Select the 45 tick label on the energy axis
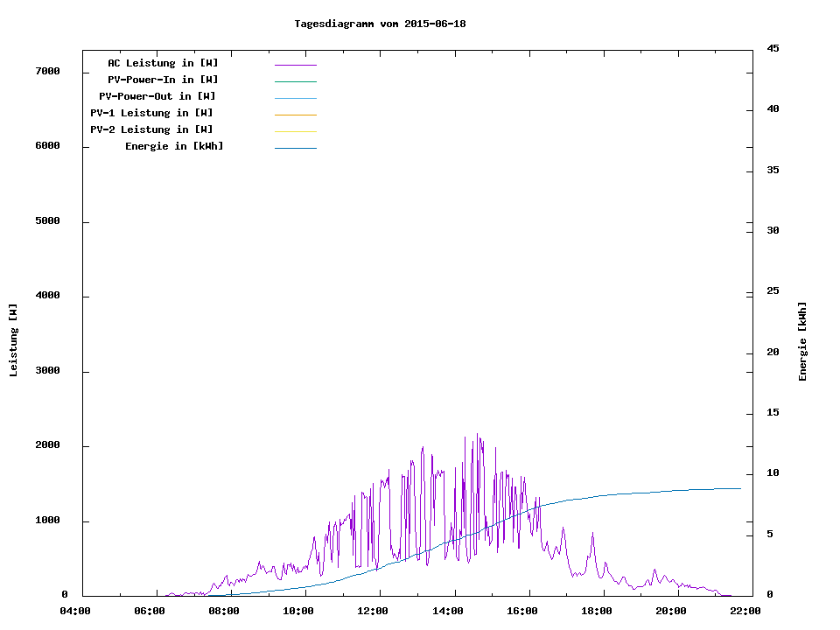 [773, 48]
